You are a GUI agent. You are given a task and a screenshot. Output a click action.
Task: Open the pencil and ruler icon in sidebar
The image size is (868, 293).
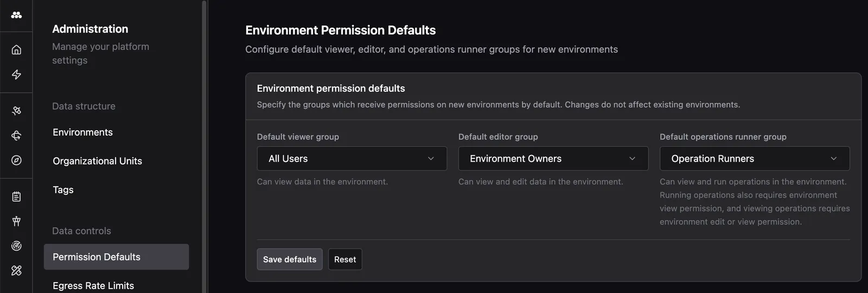pyautogui.click(x=16, y=270)
